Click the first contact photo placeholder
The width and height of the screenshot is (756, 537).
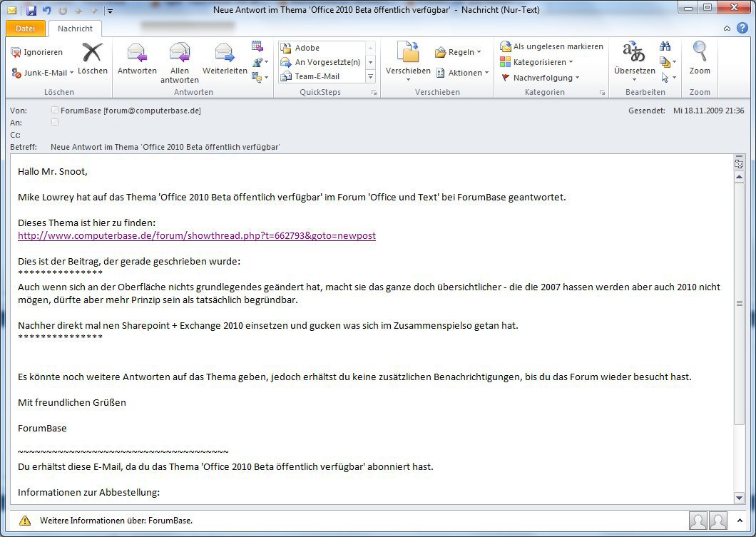(698, 521)
